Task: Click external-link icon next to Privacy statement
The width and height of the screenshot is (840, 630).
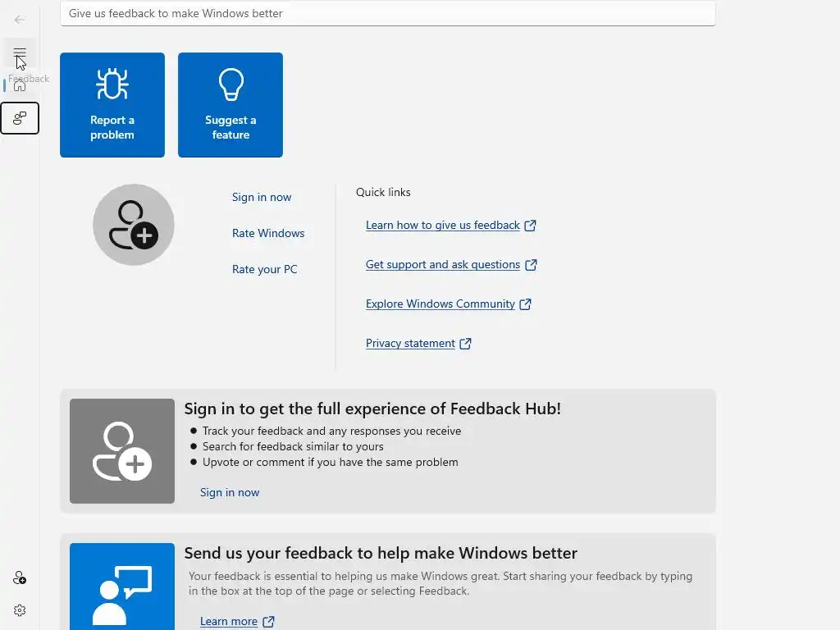Action: pyautogui.click(x=466, y=344)
